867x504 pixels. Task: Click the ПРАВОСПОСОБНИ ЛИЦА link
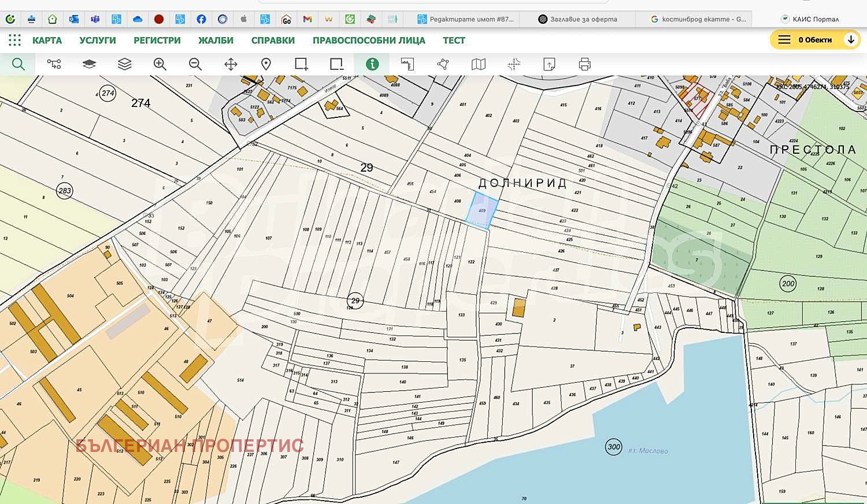(369, 40)
